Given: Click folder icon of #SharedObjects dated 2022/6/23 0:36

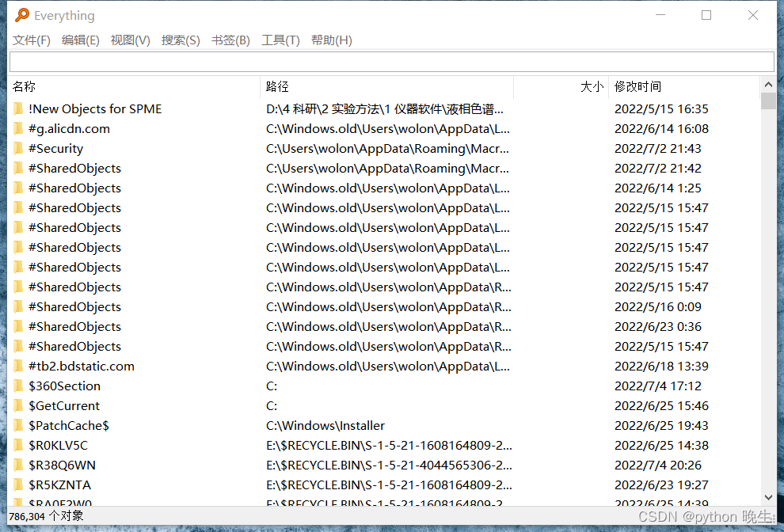Looking at the screenshot, I should 18,326.
